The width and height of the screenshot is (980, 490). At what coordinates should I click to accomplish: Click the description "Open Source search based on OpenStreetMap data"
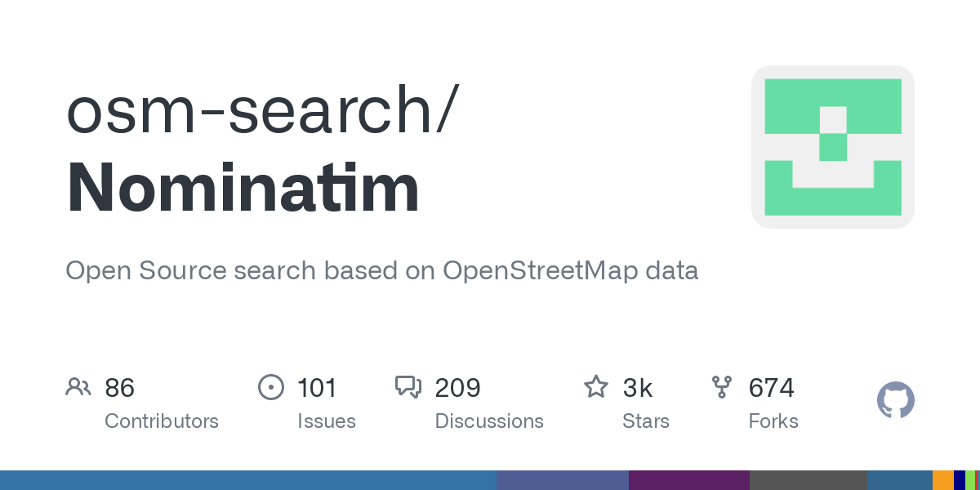coord(382,271)
